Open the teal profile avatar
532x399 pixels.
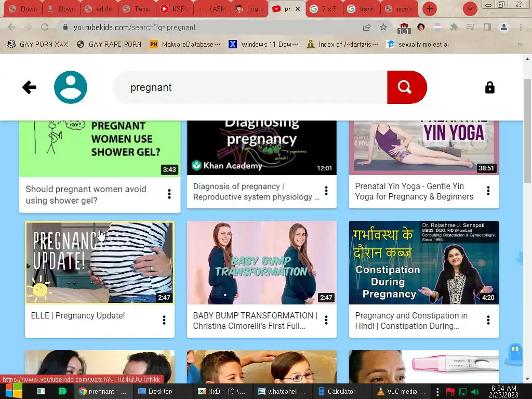(71, 87)
